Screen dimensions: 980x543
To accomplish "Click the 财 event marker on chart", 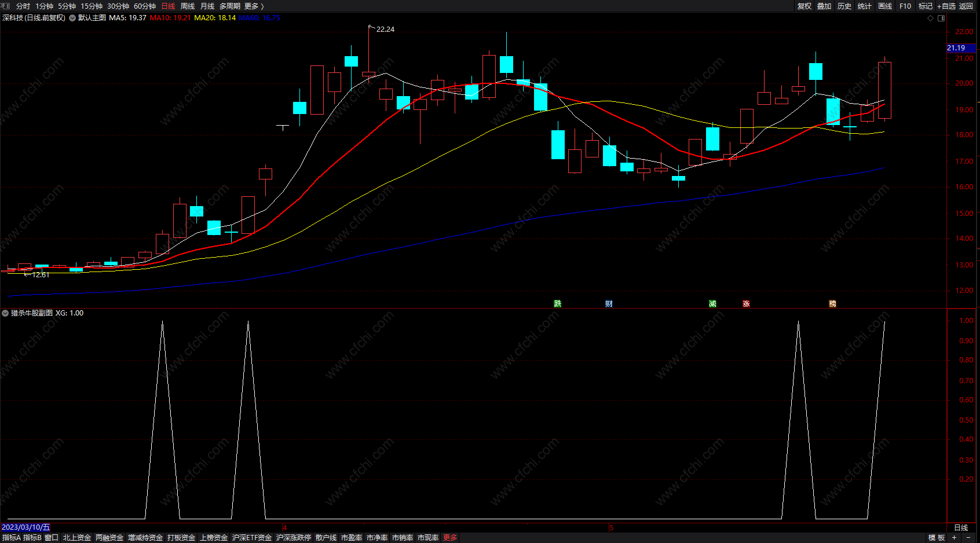I will pos(609,303).
